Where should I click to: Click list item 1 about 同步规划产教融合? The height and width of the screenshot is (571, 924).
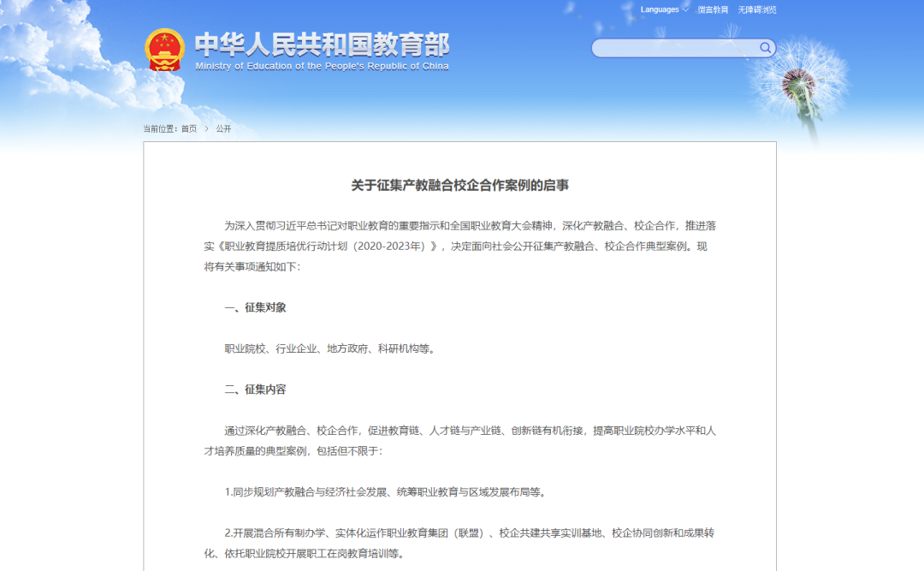tap(385, 492)
